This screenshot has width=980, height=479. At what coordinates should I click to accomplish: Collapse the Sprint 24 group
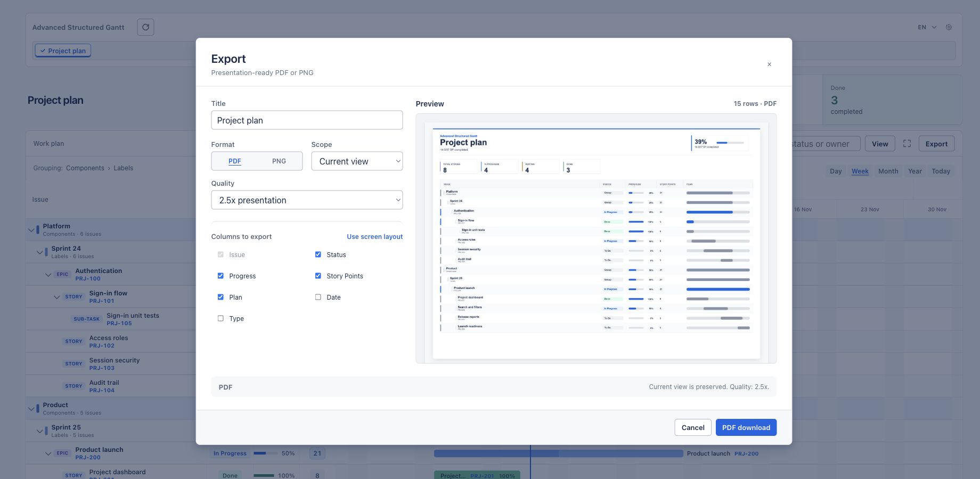[x=39, y=252]
